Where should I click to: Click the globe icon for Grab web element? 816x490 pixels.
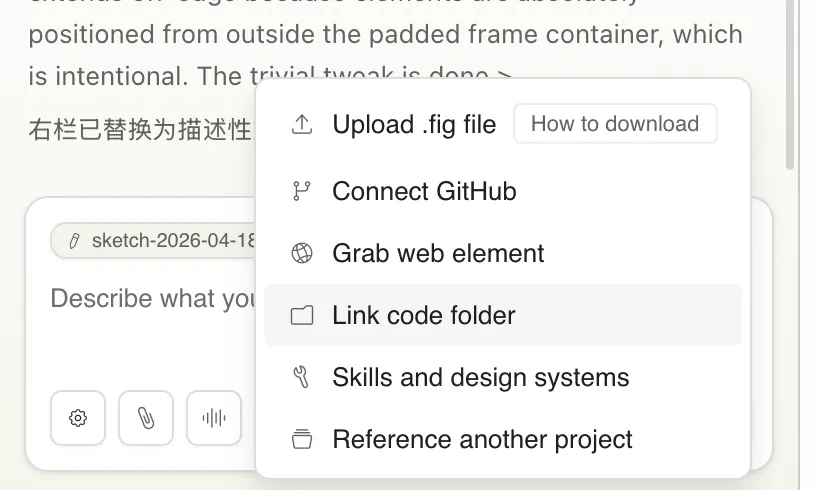pos(301,253)
